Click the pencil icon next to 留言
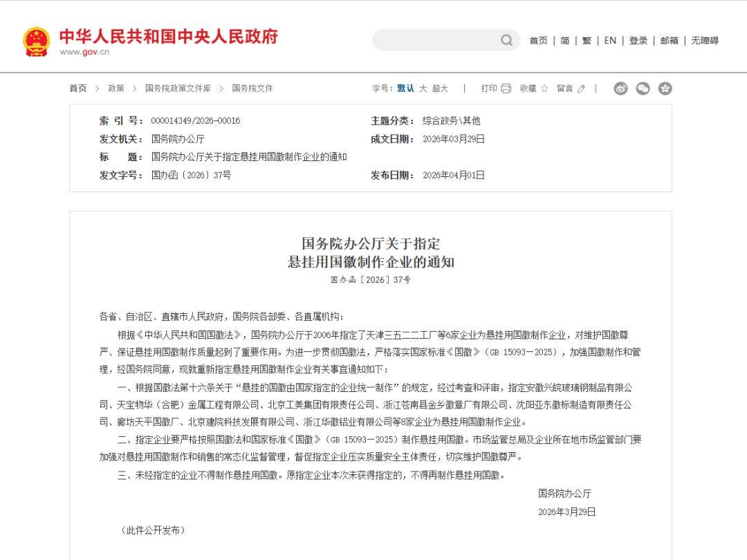Image resolution: width=747 pixels, height=560 pixels. tap(582, 88)
